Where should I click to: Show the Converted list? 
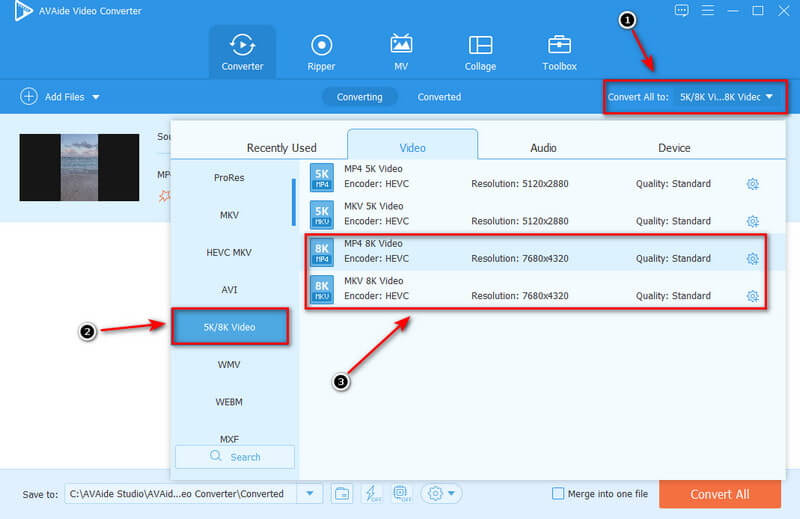[439, 97]
